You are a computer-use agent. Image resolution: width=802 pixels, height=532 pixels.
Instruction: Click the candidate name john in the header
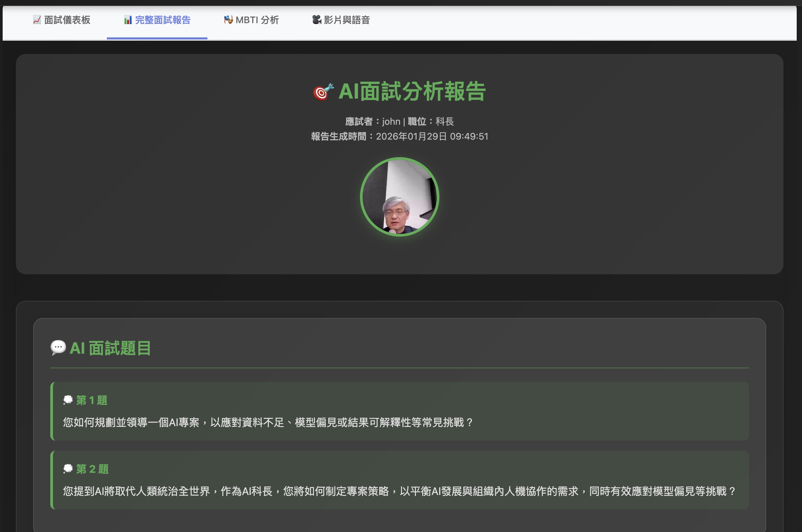point(391,121)
